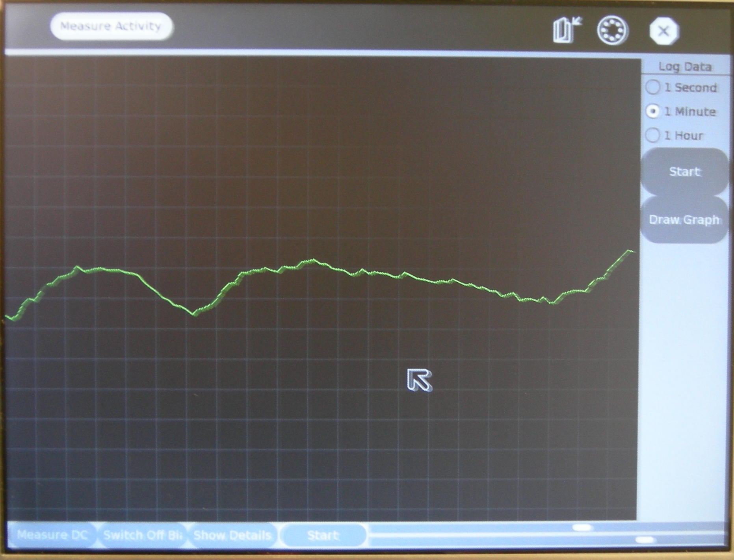
Task: Click the import documents icon in header
Action: coord(567,30)
